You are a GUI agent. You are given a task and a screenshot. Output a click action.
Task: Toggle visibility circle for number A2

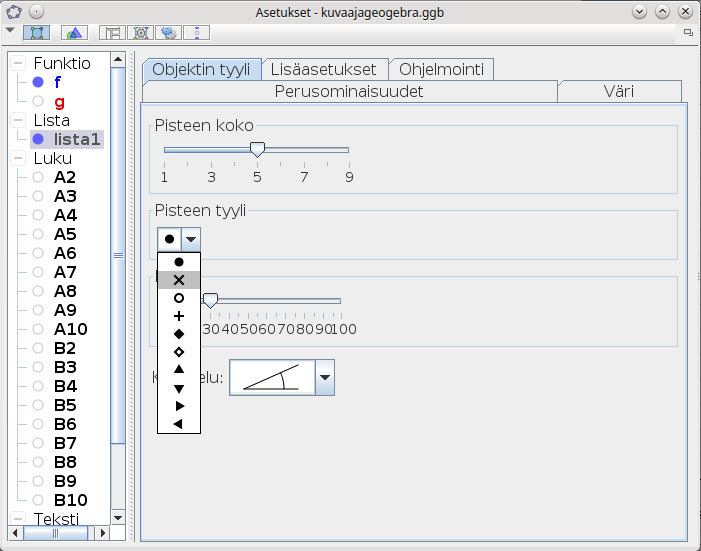coord(38,177)
